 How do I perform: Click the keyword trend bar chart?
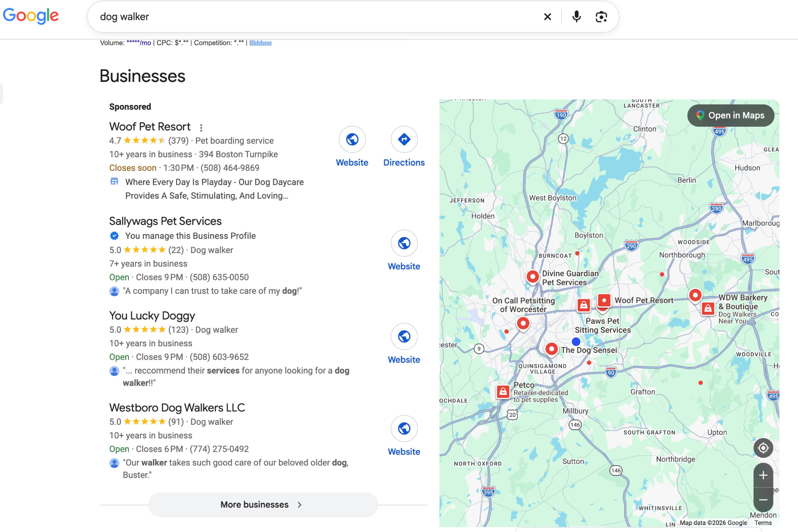(261, 43)
